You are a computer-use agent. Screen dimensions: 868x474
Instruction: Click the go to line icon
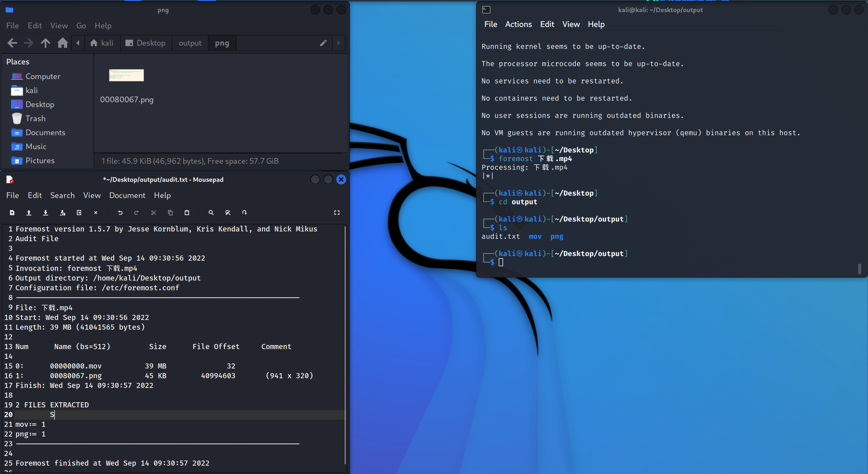245,213
